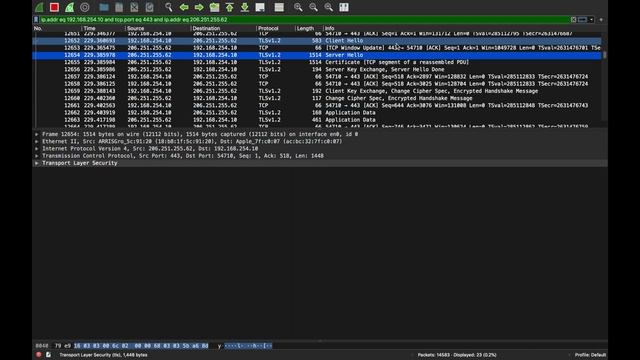
Task: Open Profile: Default in status bar
Action: (x=590, y=355)
